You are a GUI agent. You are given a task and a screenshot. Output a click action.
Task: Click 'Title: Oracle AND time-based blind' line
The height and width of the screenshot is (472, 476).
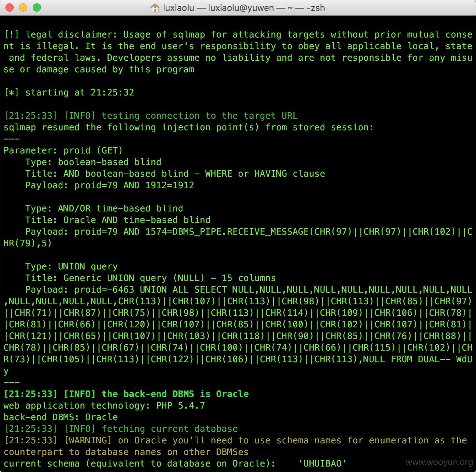coord(118,220)
